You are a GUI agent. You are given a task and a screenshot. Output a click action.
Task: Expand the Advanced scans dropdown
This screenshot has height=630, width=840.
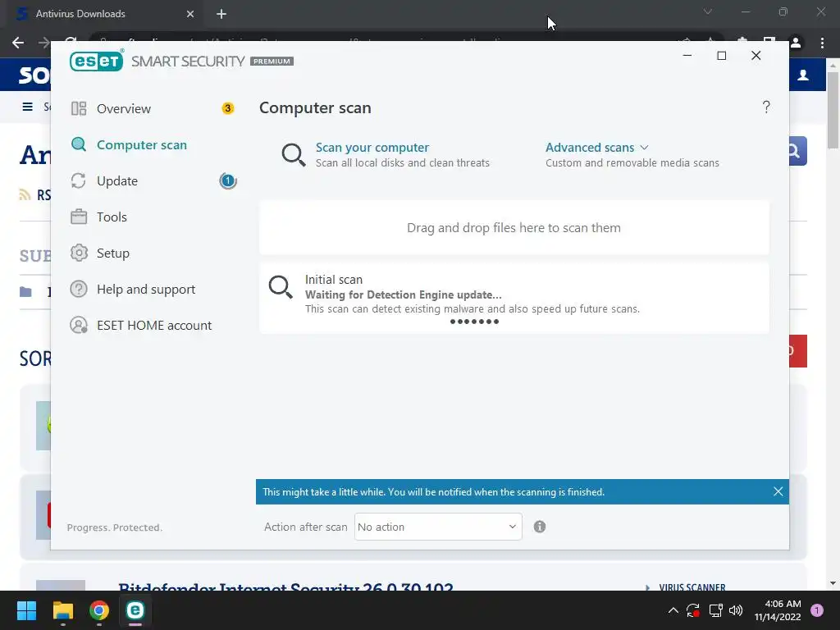[597, 148]
